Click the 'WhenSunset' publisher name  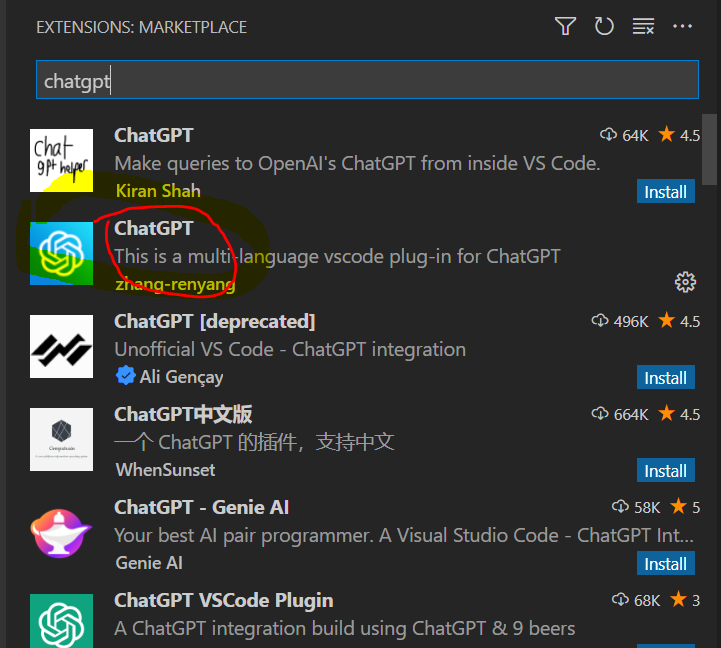(x=166, y=470)
